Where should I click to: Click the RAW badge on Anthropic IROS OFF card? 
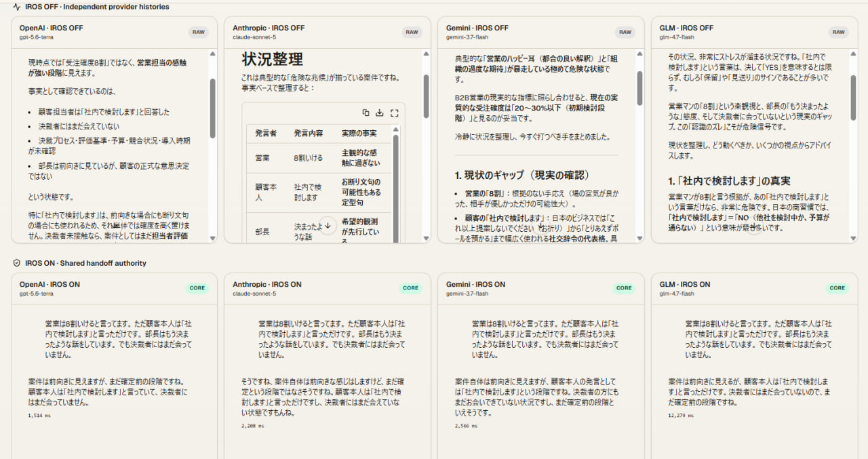(412, 32)
